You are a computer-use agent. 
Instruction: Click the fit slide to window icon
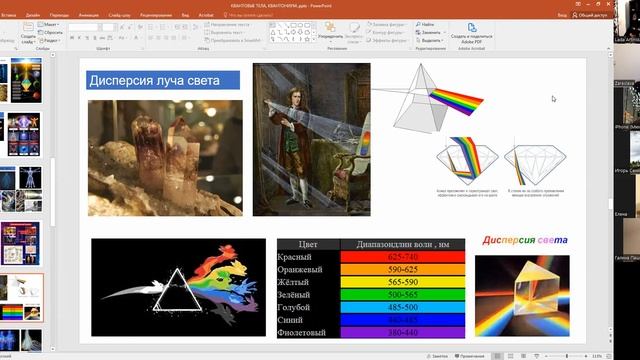pos(609,356)
